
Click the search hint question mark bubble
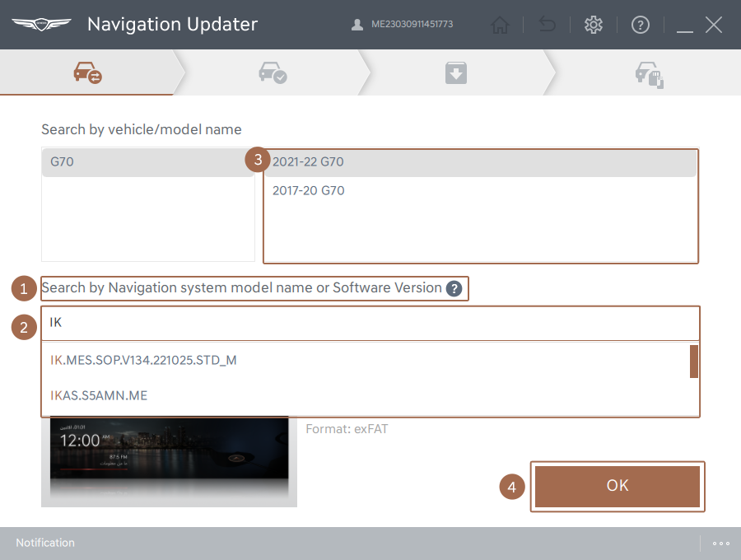[x=454, y=288]
